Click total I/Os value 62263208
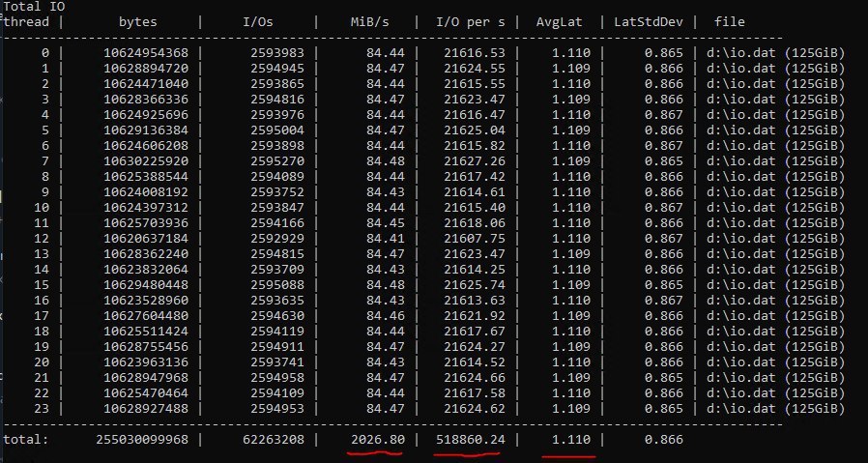 click(274, 440)
